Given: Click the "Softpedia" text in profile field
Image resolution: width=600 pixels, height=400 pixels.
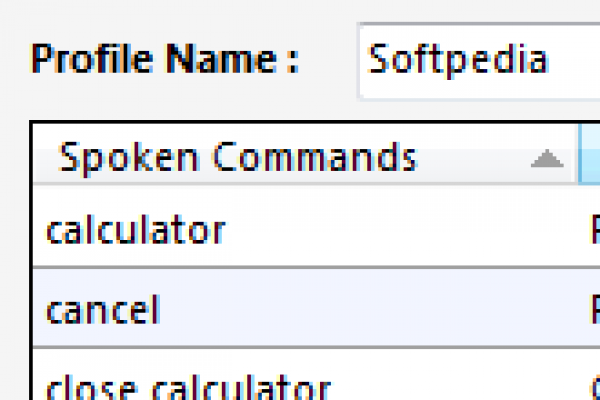Looking at the screenshot, I should tap(458, 59).
